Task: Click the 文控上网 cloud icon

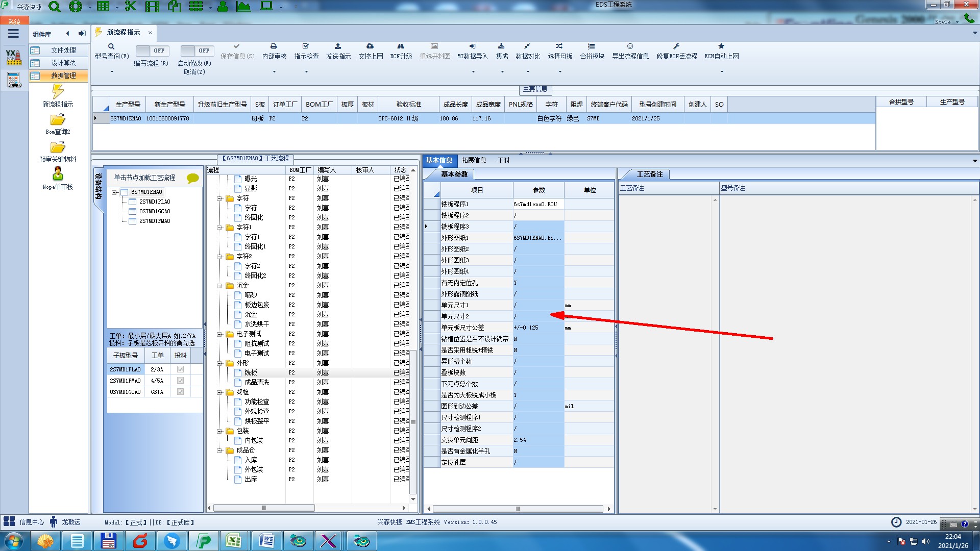Action: pyautogui.click(x=370, y=46)
